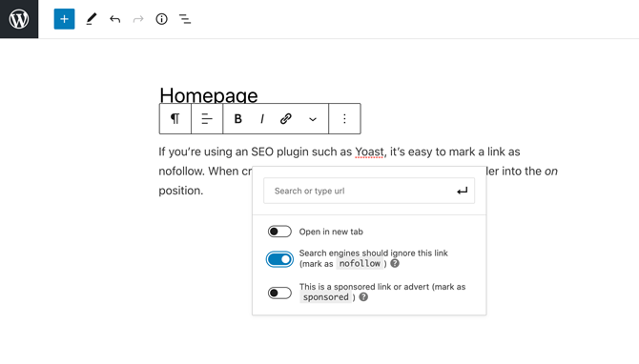Click the redo arrow
The image size is (639, 364).
click(x=138, y=19)
